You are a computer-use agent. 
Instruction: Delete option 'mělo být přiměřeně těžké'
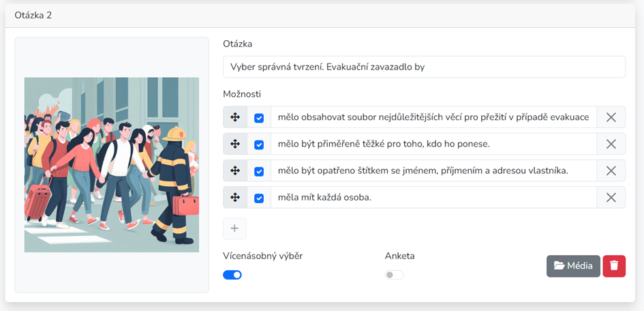[611, 144]
